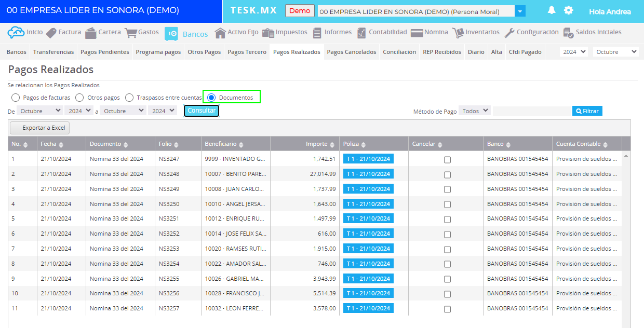
Task: Open Nómina card icon
Action: [417, 33]
